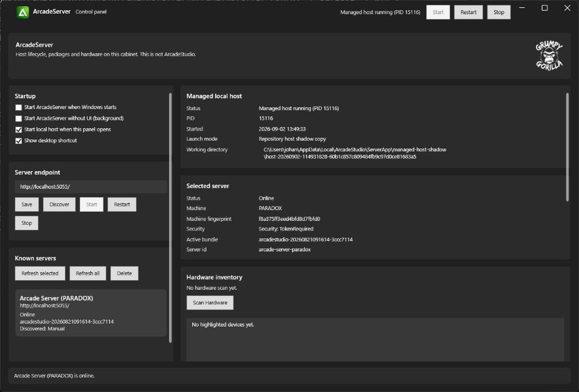This screenshot has height=392, width=579.
Task: Click the Grumpy Gorilla logo
Action: 549,56
